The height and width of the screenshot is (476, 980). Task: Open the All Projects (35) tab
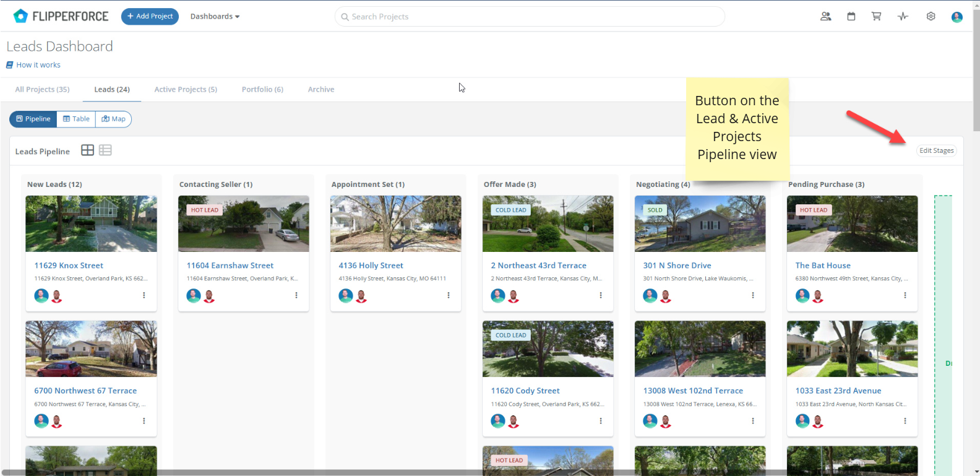click(42, 89)
